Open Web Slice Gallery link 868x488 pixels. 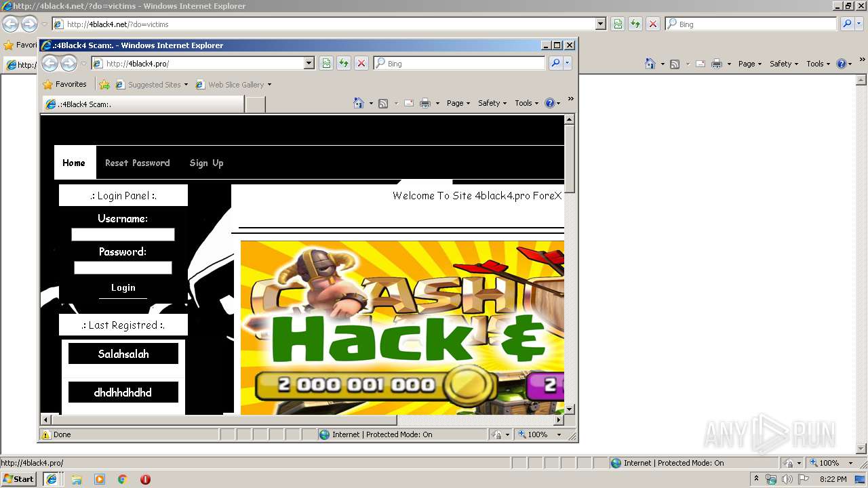point(233,85)
